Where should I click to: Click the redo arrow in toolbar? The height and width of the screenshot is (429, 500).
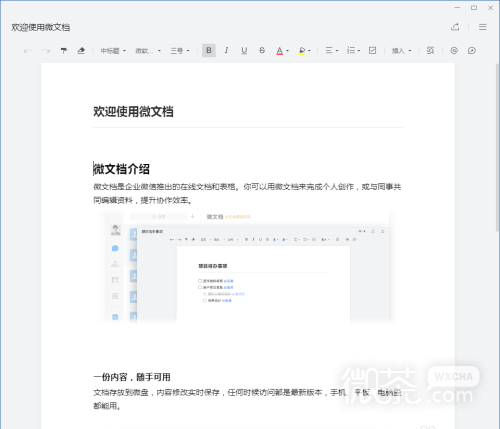pyautogui.click(x=46, y=51)
